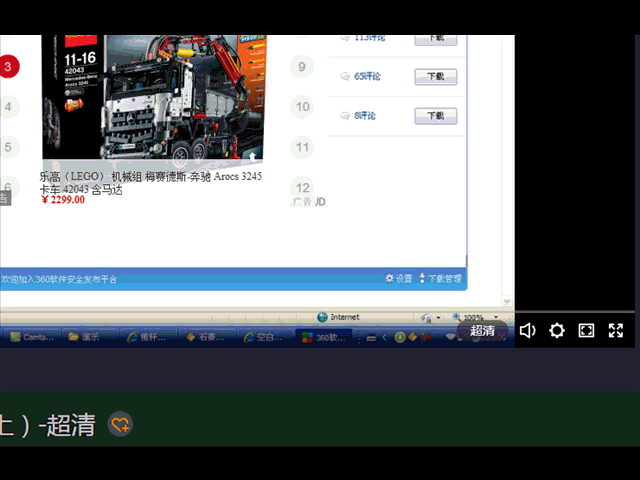640x480 pixels.
Task: Click 下载 button beside 8评论
Action: 436,116
